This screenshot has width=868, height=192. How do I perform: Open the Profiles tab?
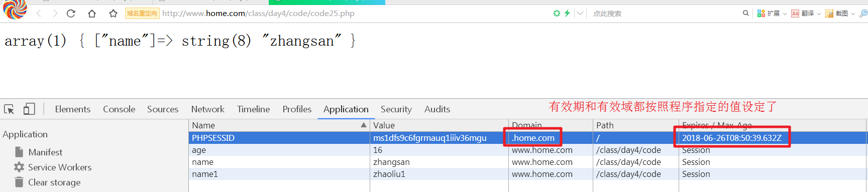(x=297, y=109)
